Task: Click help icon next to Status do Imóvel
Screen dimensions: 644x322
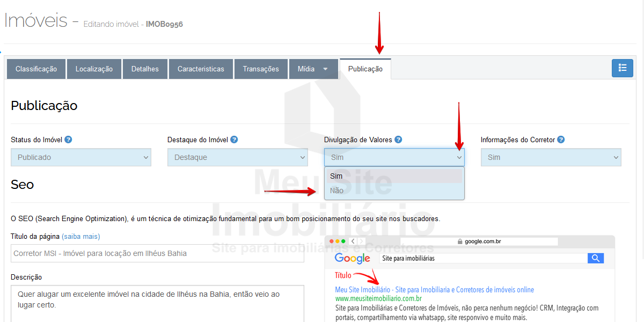Action: point(68,140)
